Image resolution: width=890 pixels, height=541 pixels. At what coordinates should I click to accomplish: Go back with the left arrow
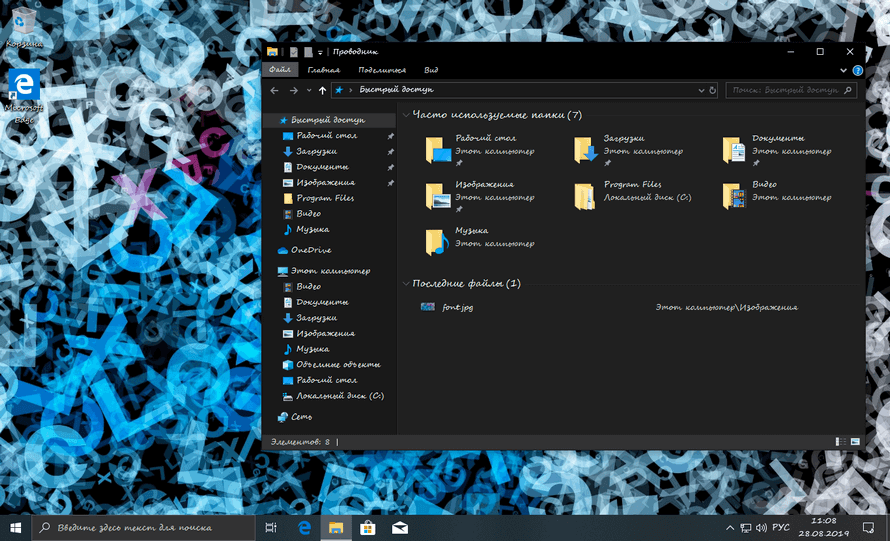[x=275, y=90]
